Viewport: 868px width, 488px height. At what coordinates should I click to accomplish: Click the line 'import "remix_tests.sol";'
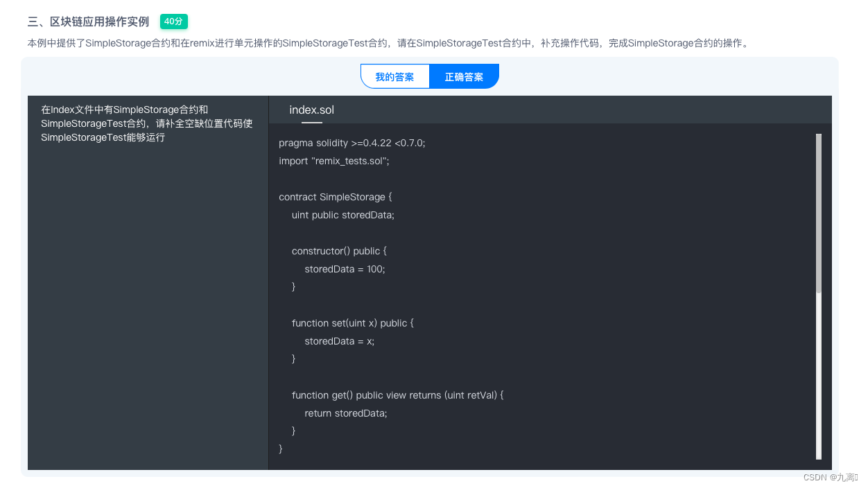coord(334,161)
